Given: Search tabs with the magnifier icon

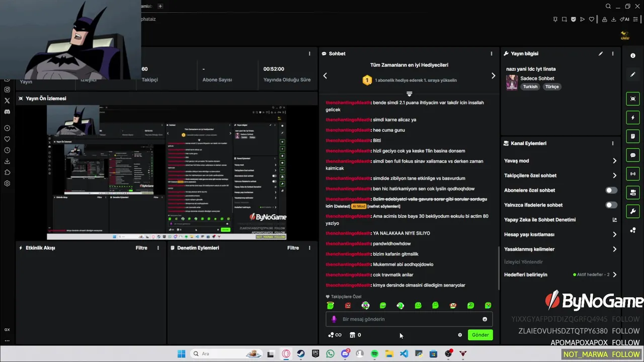Looking at the screenshot, I should tap(608, 6).
